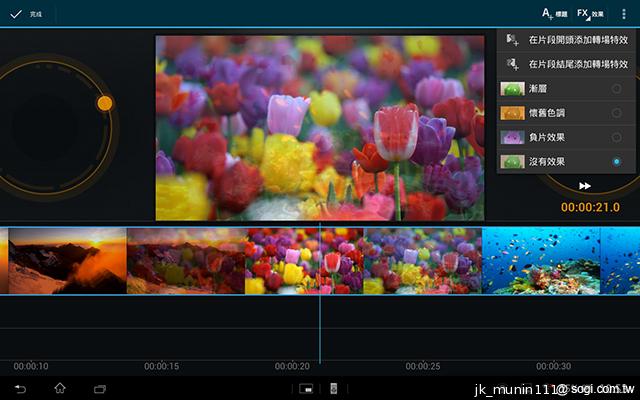The width and height of the screenshot is (640, 400).
Task: Click the 00:00:15 ruler mark
Action: point(162,366)
